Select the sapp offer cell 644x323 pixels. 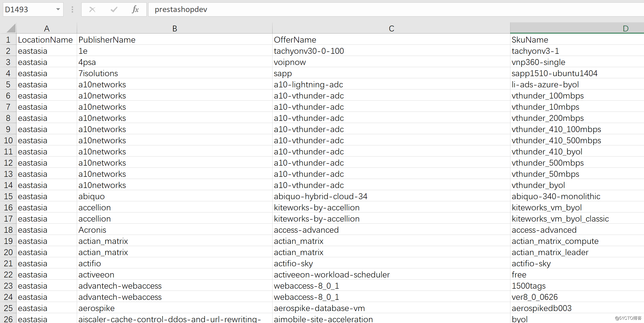tap(391, 73)
